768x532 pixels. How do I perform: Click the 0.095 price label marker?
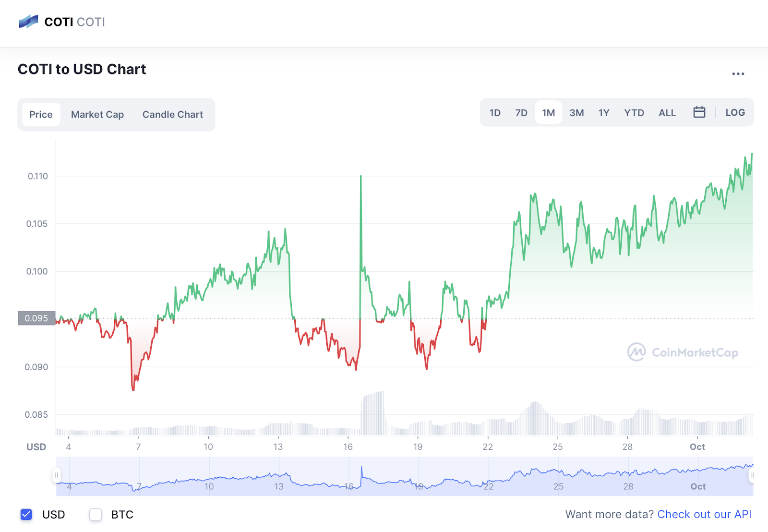tap(36, 318)
